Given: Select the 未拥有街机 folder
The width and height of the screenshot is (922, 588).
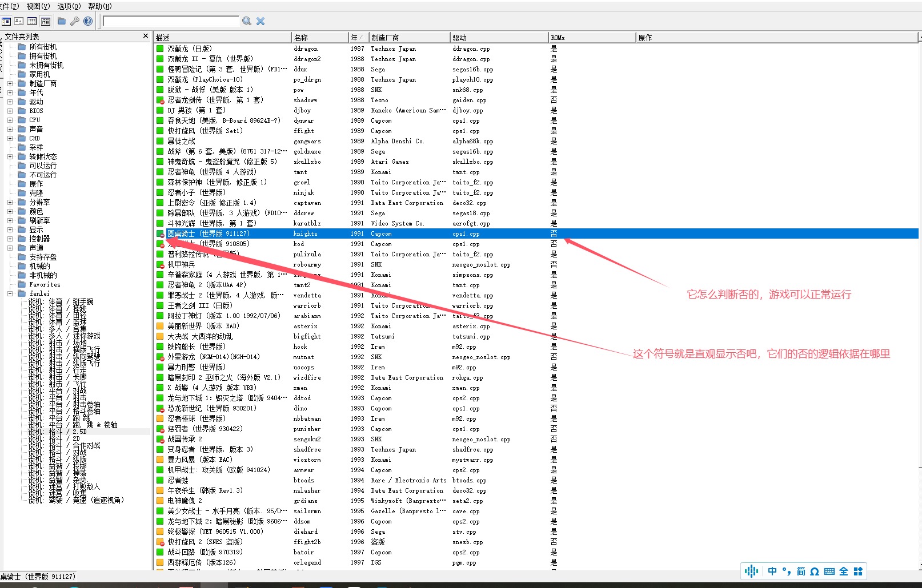Looking at the screenshot, I should (x=46, y=65).
